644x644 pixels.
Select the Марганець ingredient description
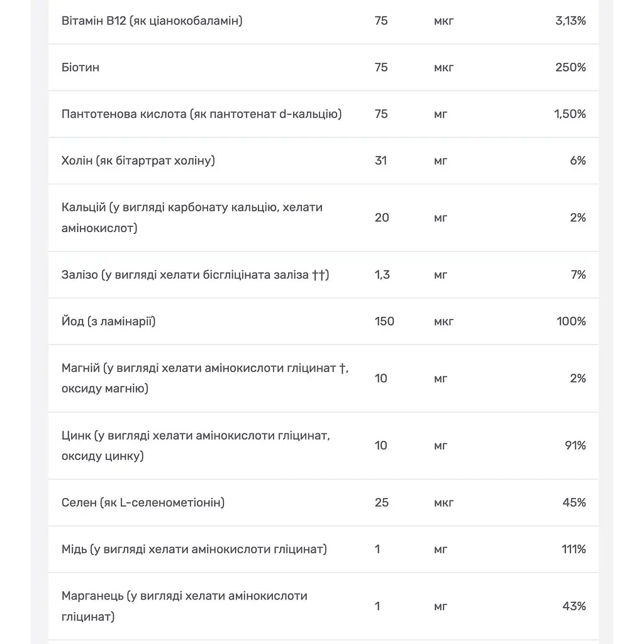click(184, 606)
